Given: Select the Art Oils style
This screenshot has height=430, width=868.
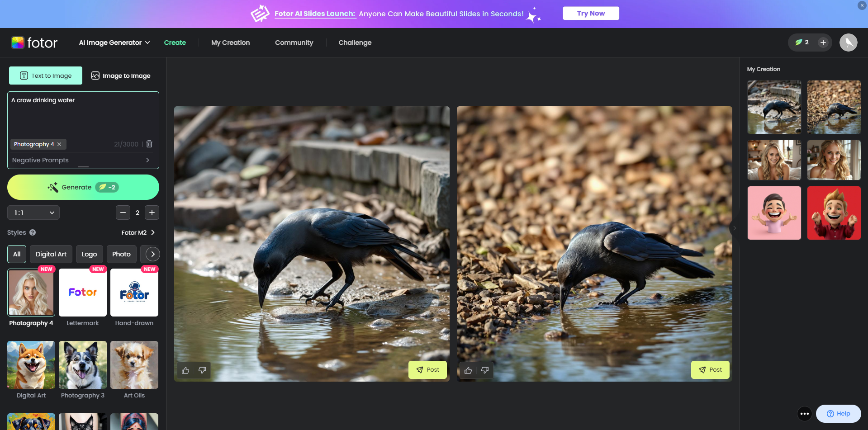Looking at the screenshot, I should coord(134,365).
